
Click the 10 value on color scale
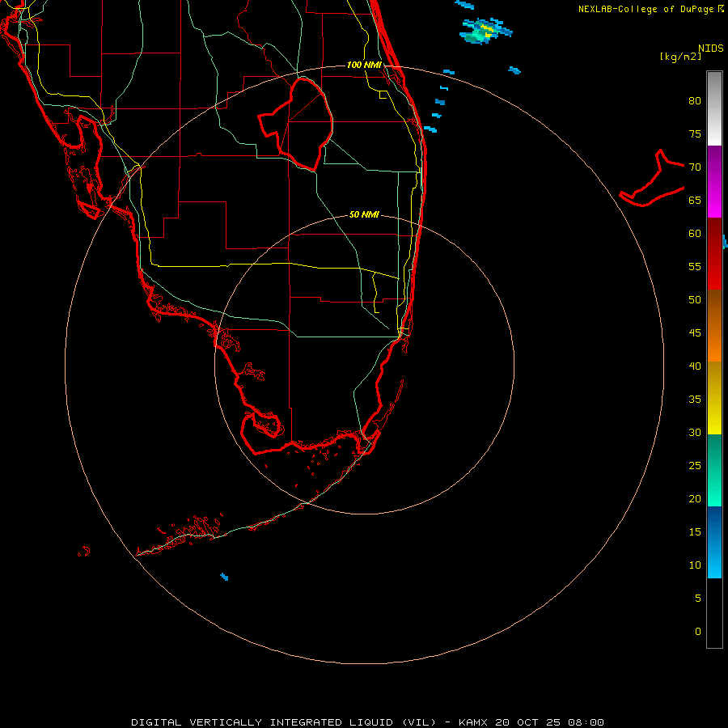click(695, 565)
